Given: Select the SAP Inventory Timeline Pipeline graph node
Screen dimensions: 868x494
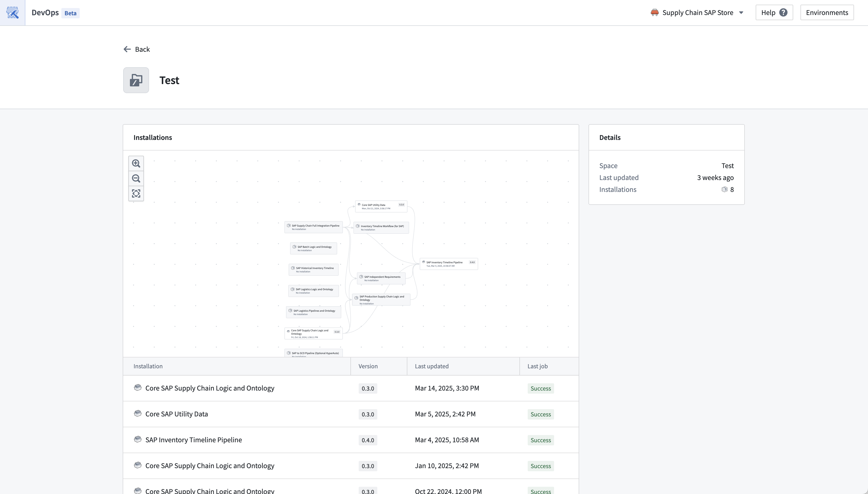Looking at the screenshot, I should [448, 264].
